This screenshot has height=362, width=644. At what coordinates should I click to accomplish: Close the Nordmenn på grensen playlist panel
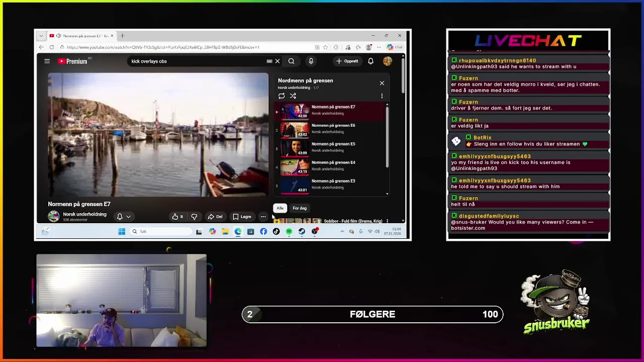(x=382, y=83)
